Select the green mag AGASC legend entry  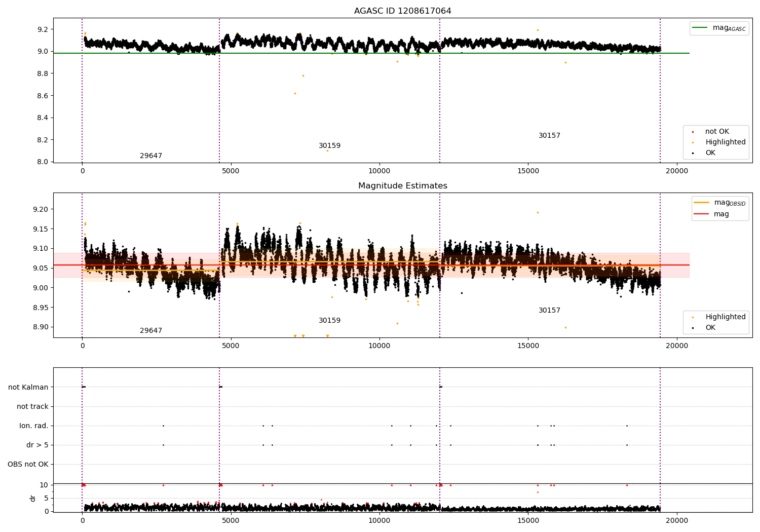719,28
